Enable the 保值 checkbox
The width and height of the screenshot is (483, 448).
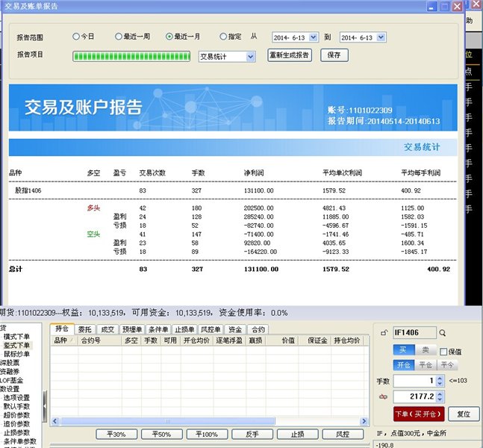click(443, 351)
